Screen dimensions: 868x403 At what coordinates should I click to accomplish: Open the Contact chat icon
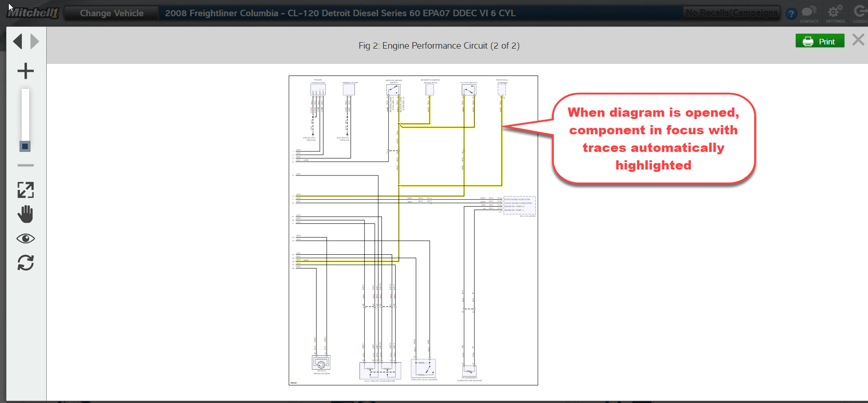click(x=809, y=14)
